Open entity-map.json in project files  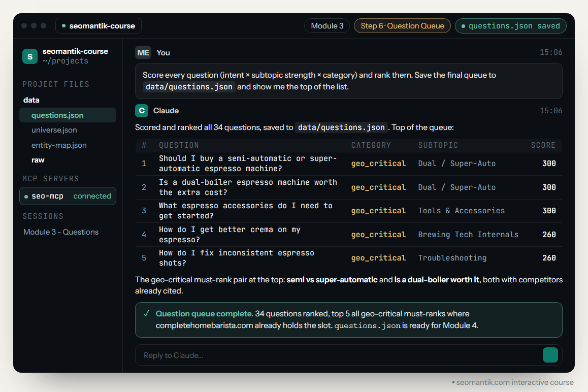[59, 145]
